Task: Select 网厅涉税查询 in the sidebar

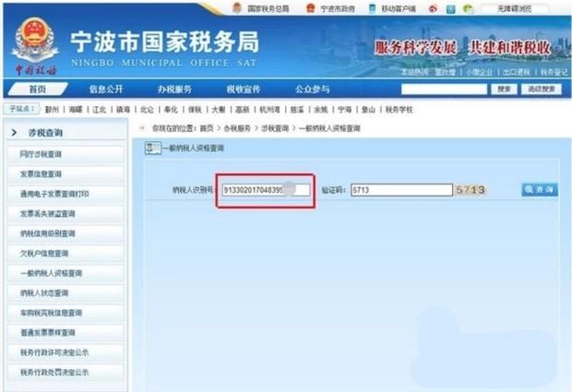Action: [x=66, y=154]
